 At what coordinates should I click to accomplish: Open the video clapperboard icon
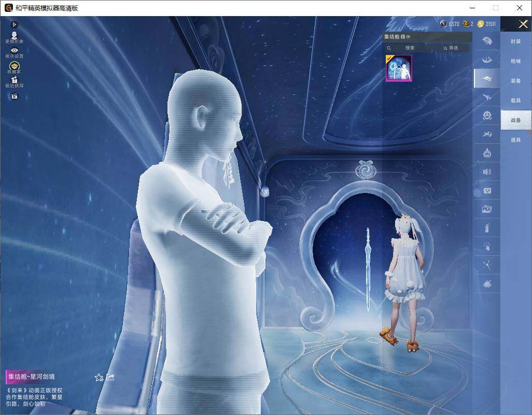(14, 96)
